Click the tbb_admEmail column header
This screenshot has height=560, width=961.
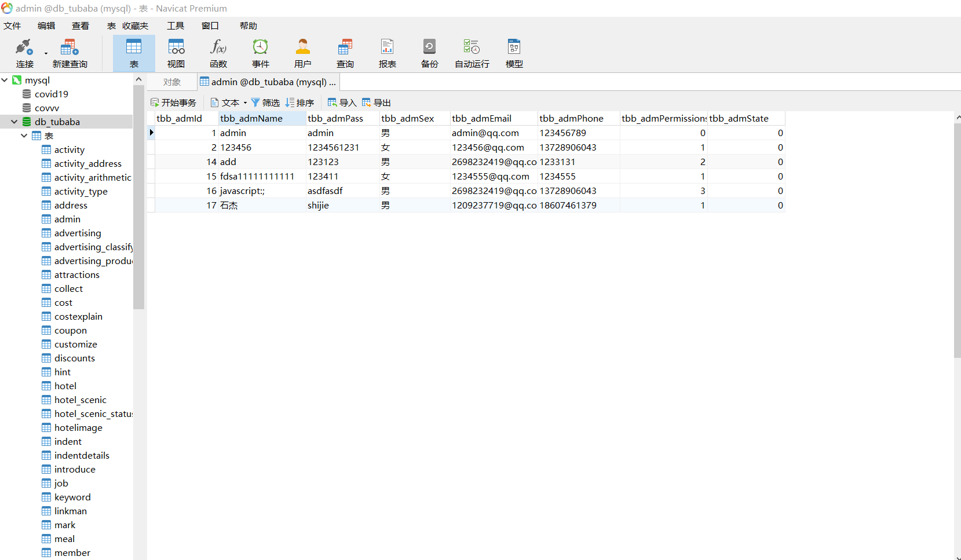click(494, 118)
